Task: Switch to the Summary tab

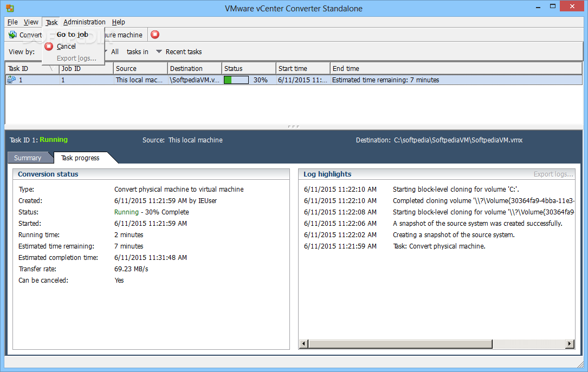Action: 28,158
